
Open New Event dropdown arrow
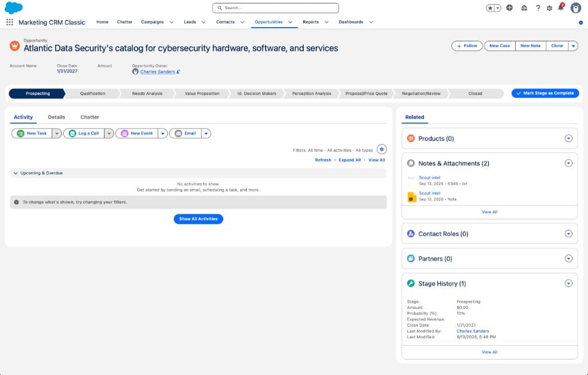click(163, 133)
